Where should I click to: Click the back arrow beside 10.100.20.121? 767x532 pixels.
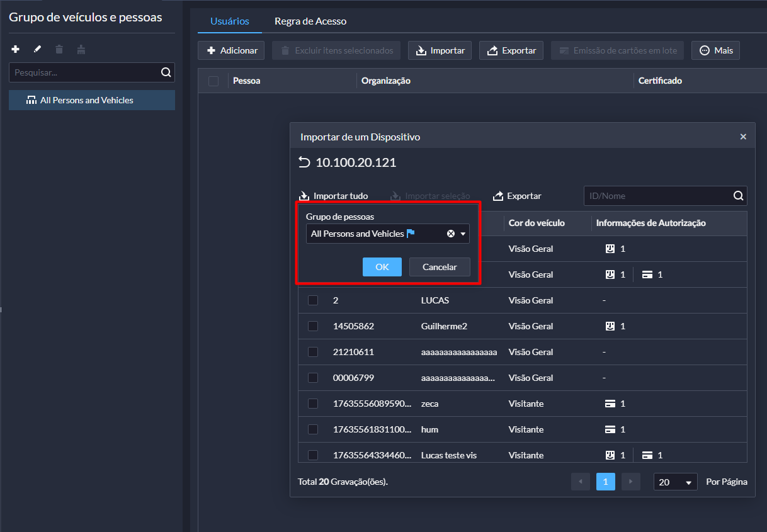click(x=304, y=162)
